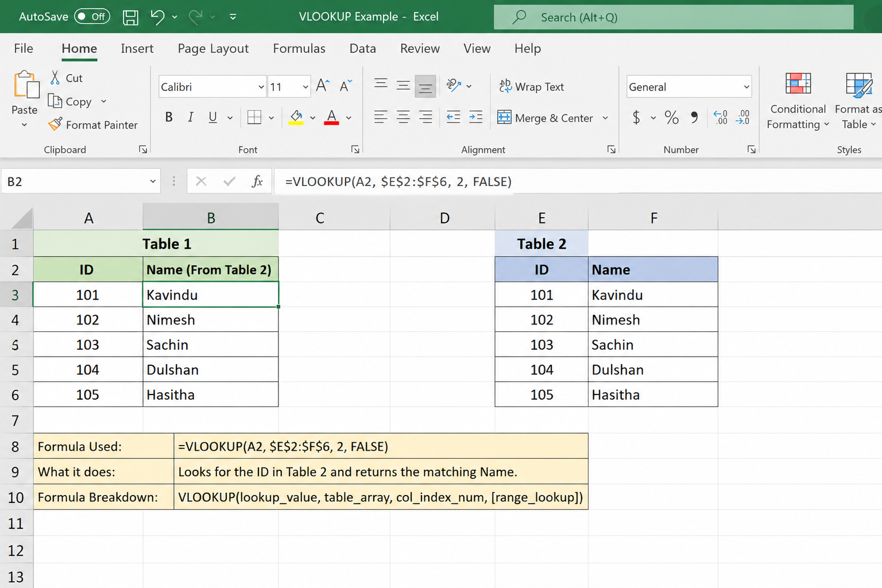Center text horizontally
This screenshot has height=588, width=882.
403,117
